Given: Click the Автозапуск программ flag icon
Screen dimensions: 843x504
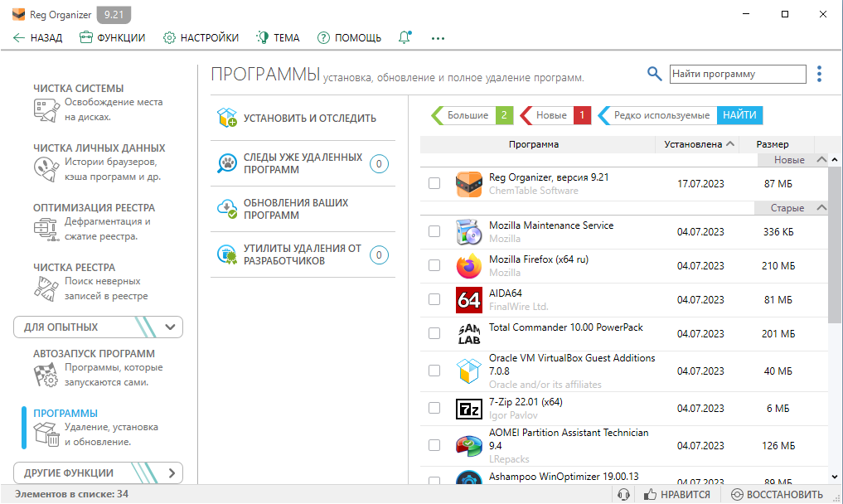Looking at the screenshot, I should coord(46,375).
